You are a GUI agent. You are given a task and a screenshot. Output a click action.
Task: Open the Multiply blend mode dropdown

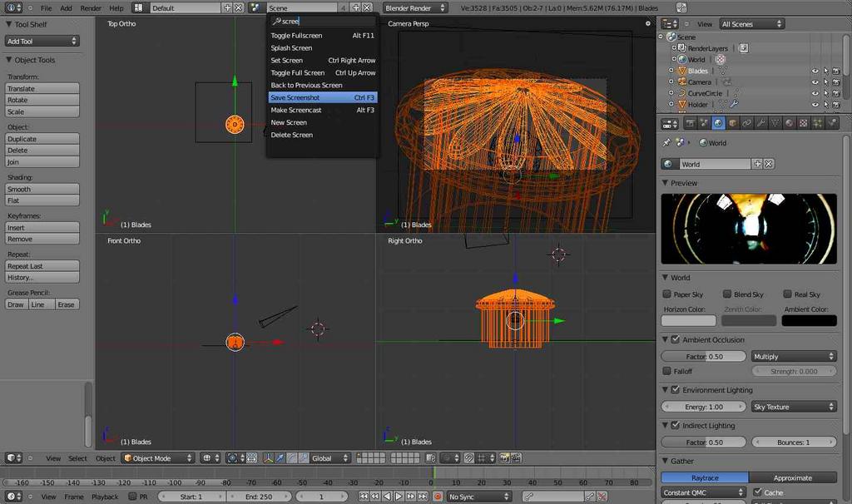[794, 356]
